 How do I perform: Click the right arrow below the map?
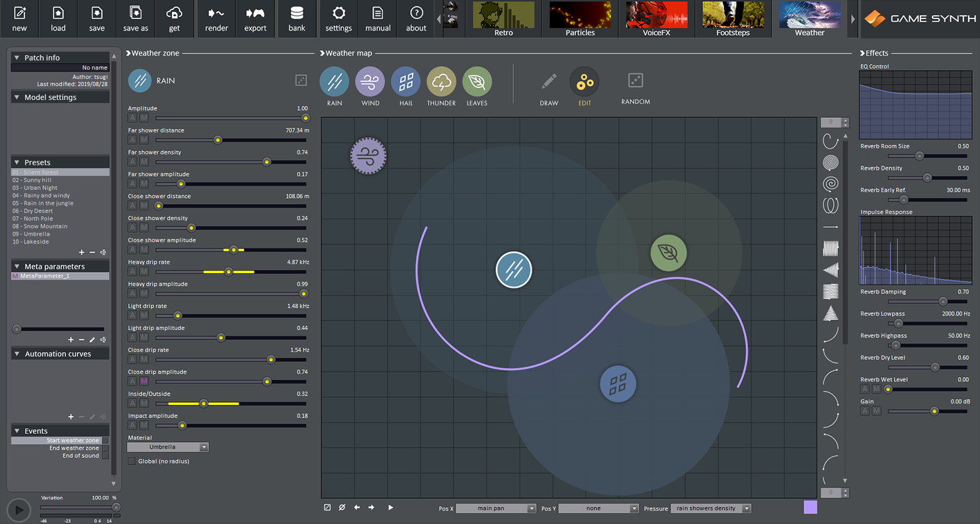tap(372, 507)
